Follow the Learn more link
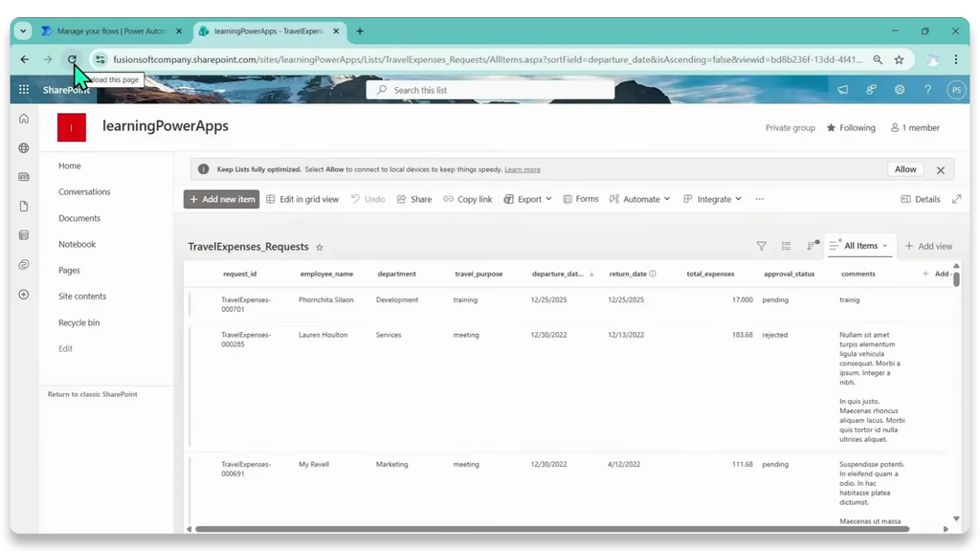The height and width of the screenshot is (551, 980). click(x=523, y=169)
